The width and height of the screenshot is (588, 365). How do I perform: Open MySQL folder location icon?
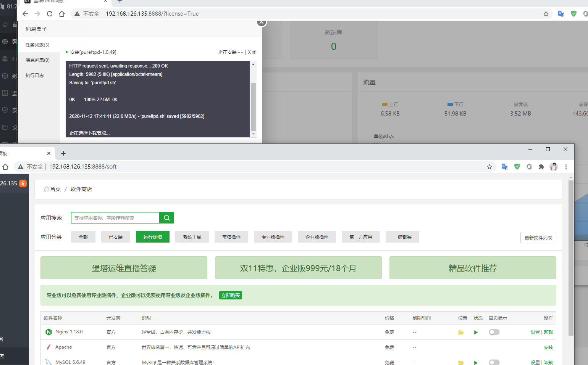(x=461, y=362)
